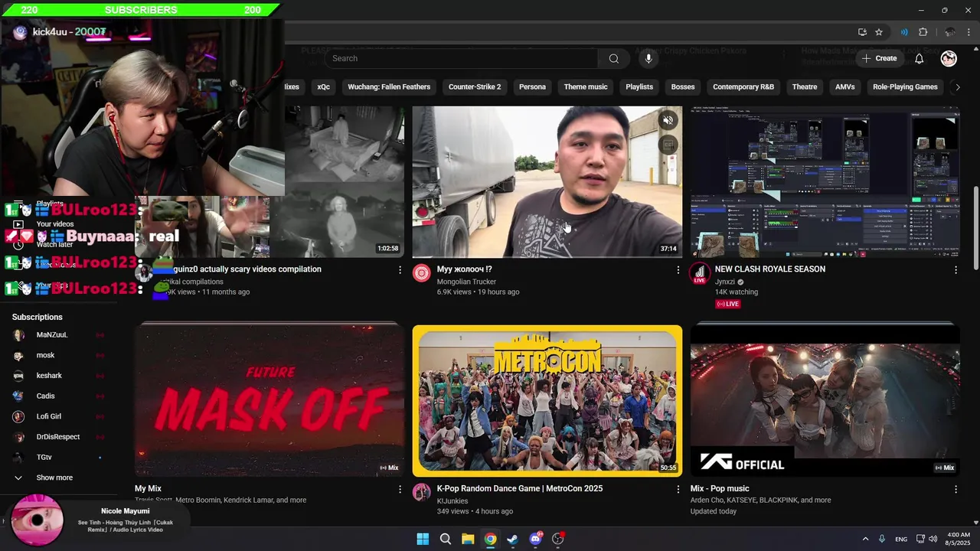
Task: Select the Persona chip
Action: point(532,86)
